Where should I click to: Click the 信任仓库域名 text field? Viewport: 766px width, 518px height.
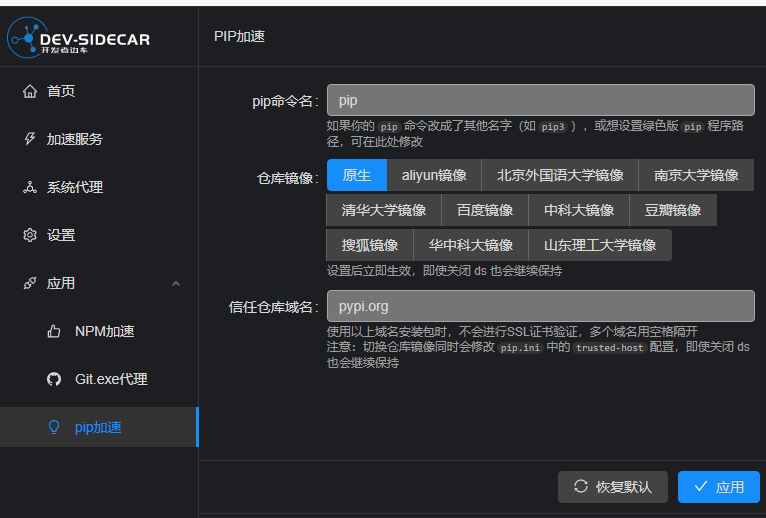[x=540, y=306]
